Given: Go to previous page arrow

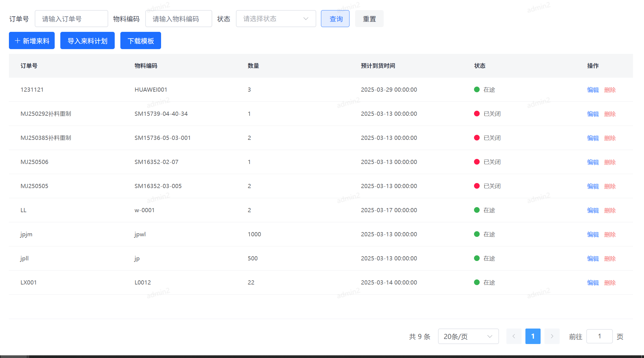Looking at the screenshot, I should click(514, 336).
